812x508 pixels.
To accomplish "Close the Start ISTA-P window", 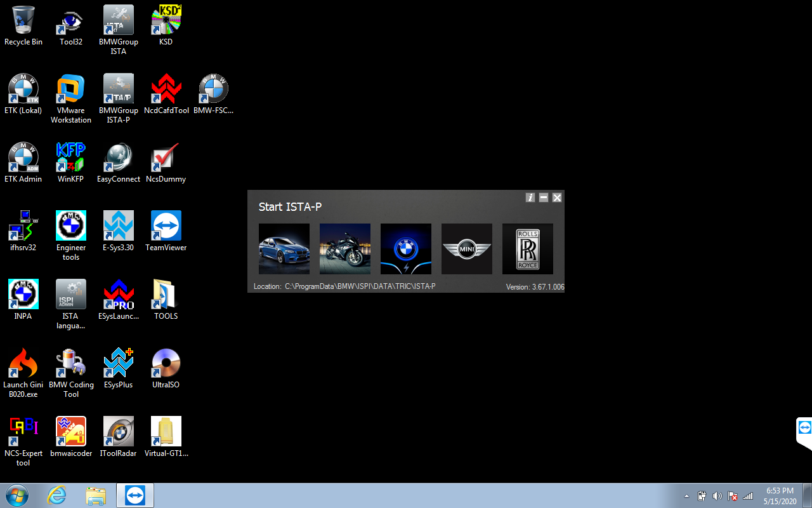I will pos(557,197).
